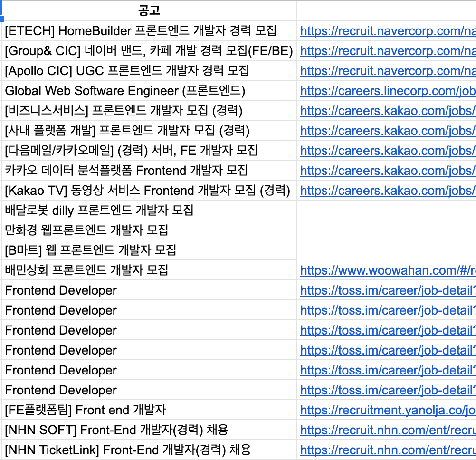Open the careers.linecorp.com job link

[x=388, y=91]
